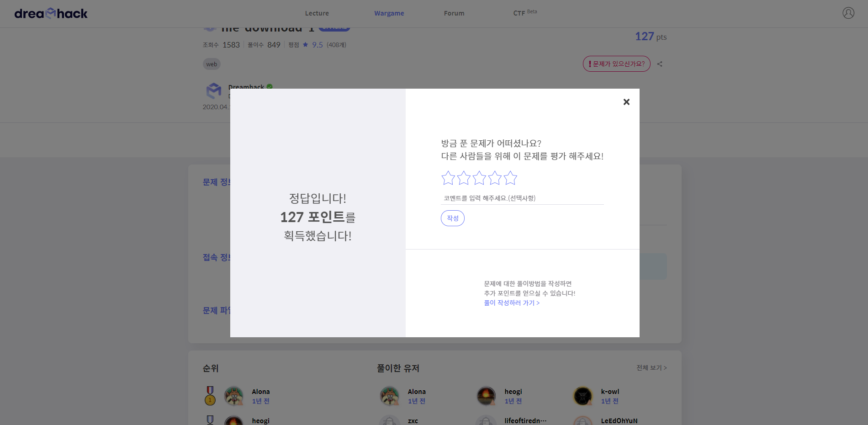
Task: Open the 풀이 작성하러 가기 link
Action: tap(512, 303)
